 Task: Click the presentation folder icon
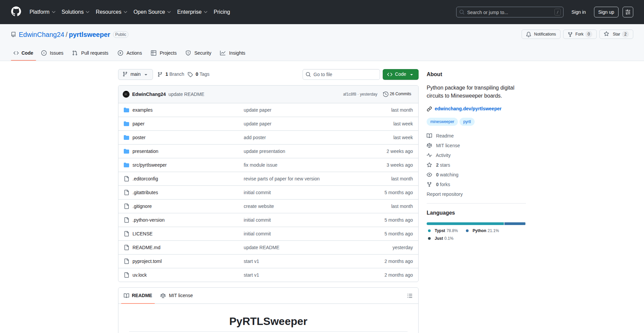[126, 151]
